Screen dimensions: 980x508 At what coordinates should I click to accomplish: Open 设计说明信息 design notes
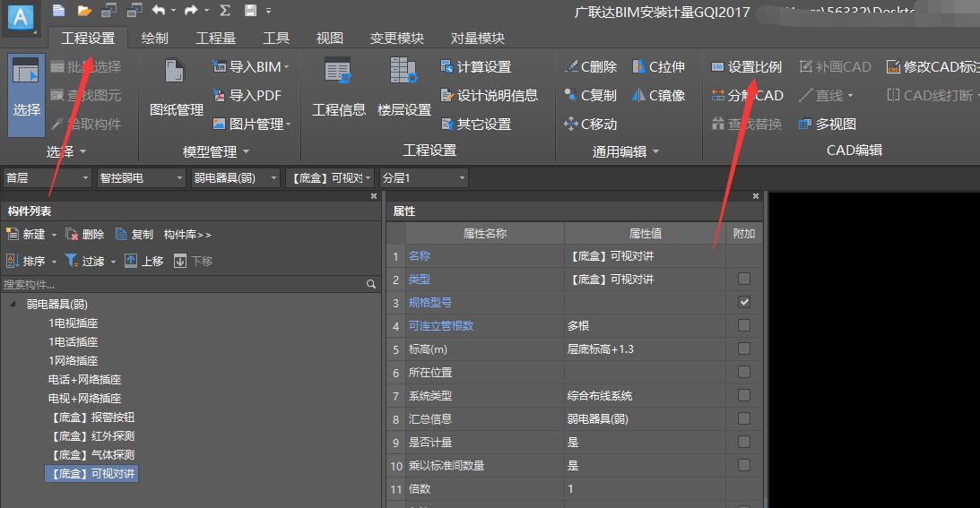(x=490, y=96)
